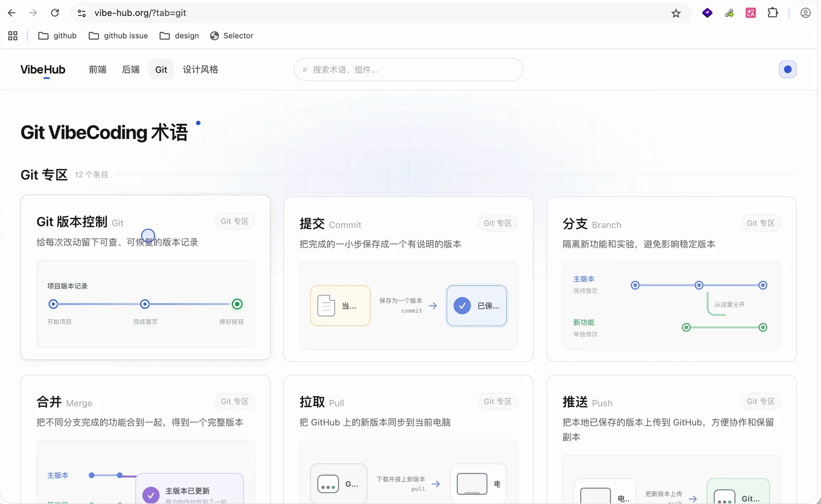Click the 主版本 label in 分支 card

584,279
